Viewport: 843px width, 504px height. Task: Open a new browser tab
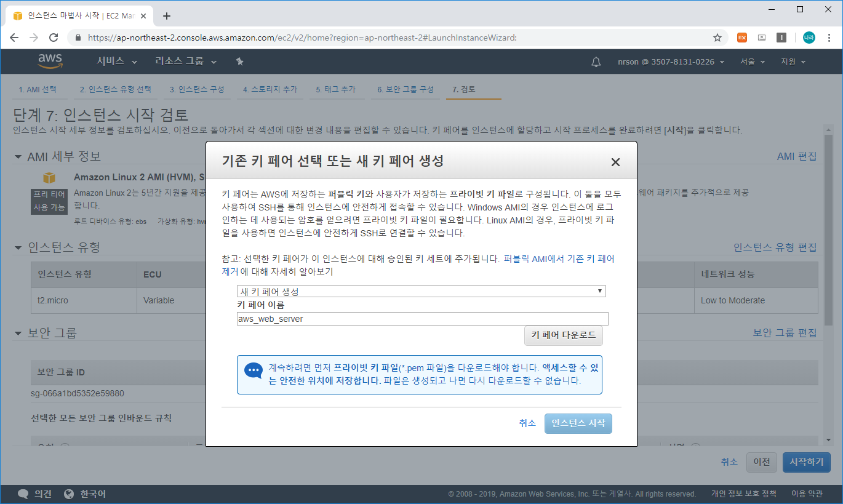point(166,16)
